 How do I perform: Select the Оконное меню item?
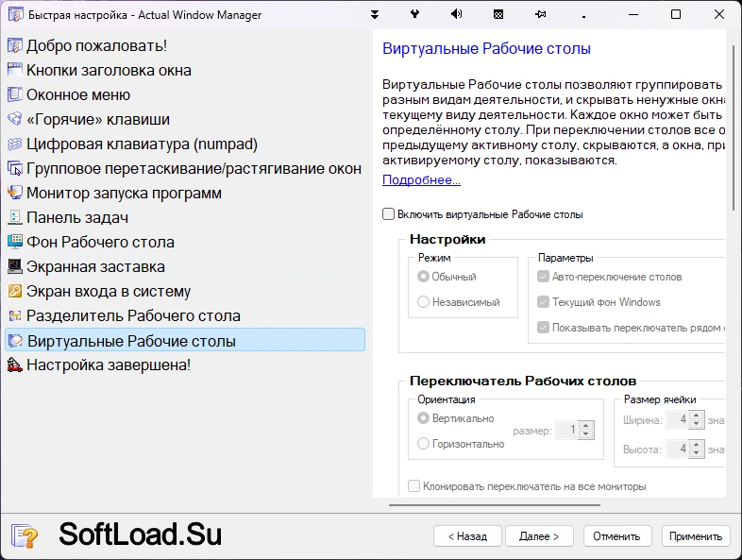tap(69, 94)
